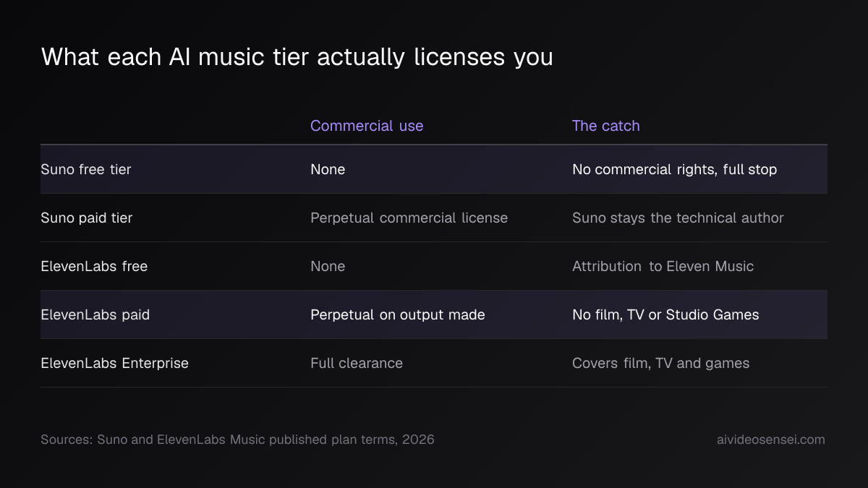The width and height of the screenshot is (868, 488).
Task: Click the title 'What each AI music tier actually licenses you'
Action: 297,56
